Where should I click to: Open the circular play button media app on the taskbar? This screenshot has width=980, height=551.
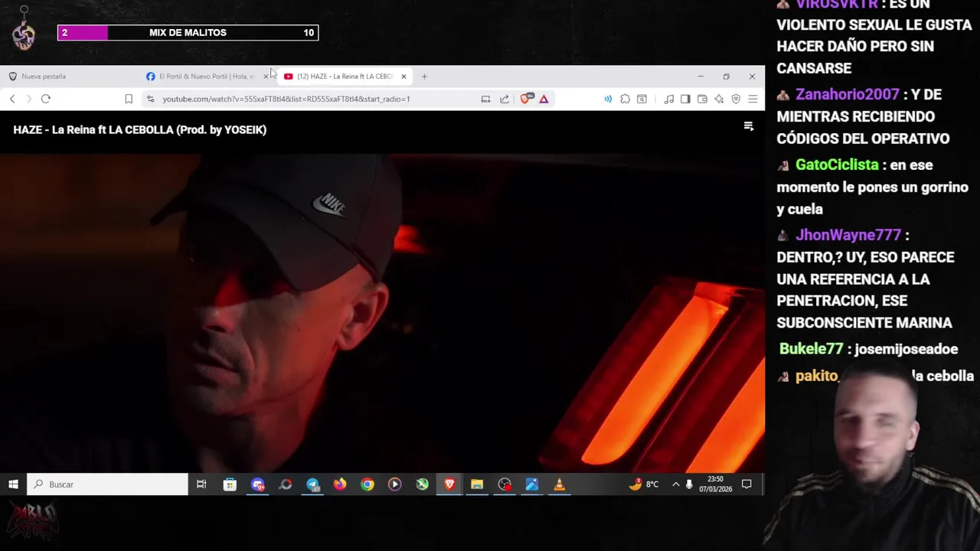394,484
